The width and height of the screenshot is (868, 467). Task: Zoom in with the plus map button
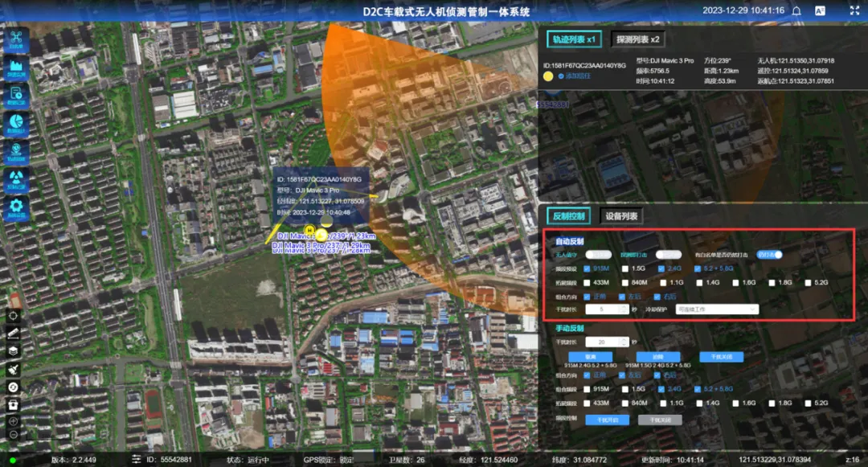point(14,421)
